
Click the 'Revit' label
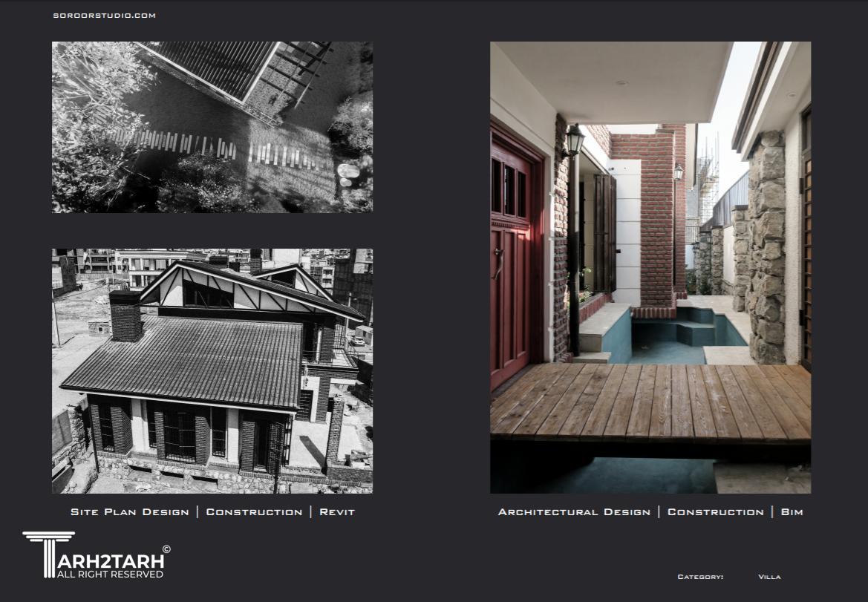click(337, 512)
